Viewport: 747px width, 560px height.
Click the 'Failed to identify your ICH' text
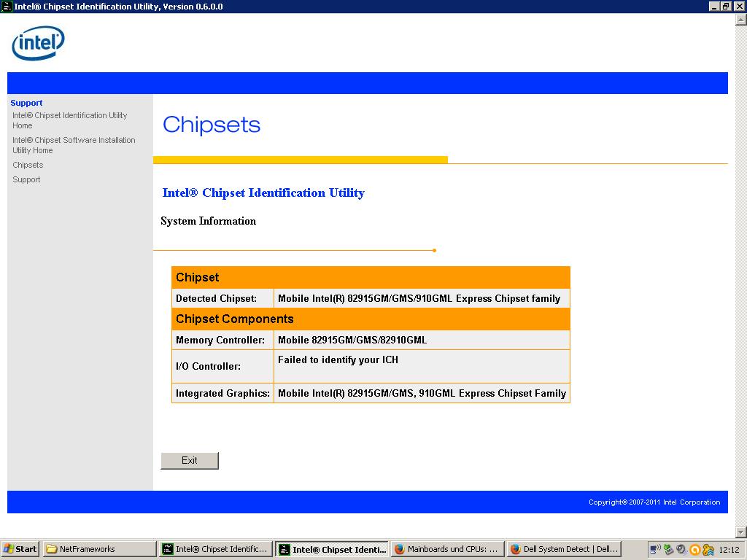click(338, 359)
